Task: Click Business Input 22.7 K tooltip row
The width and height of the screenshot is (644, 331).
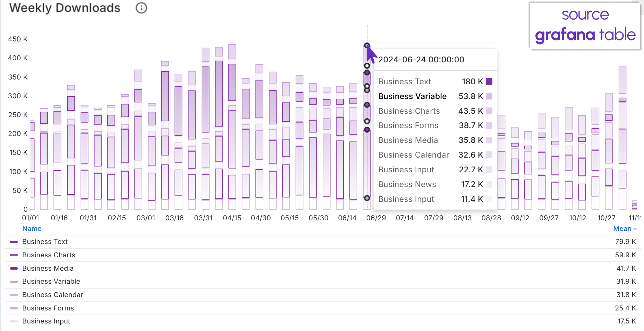Action: point(435,170)
